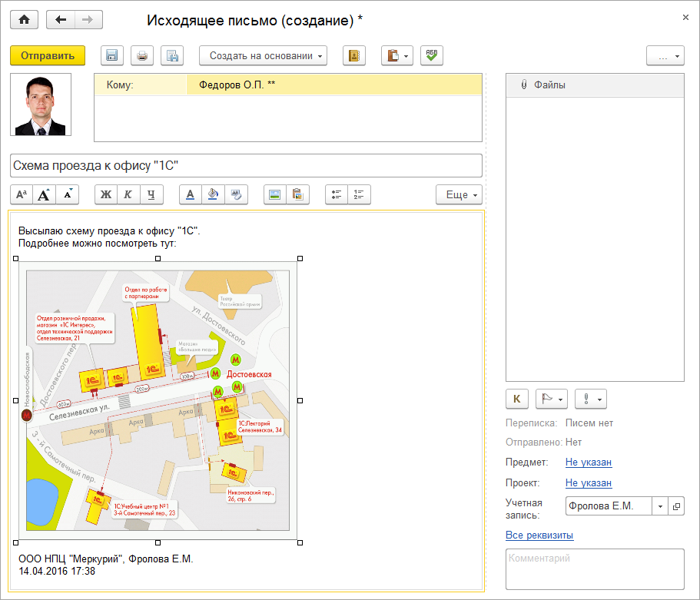Open the importance exclamation dropdown
Screen dimensions: 700x600
[x=591, y=399]
